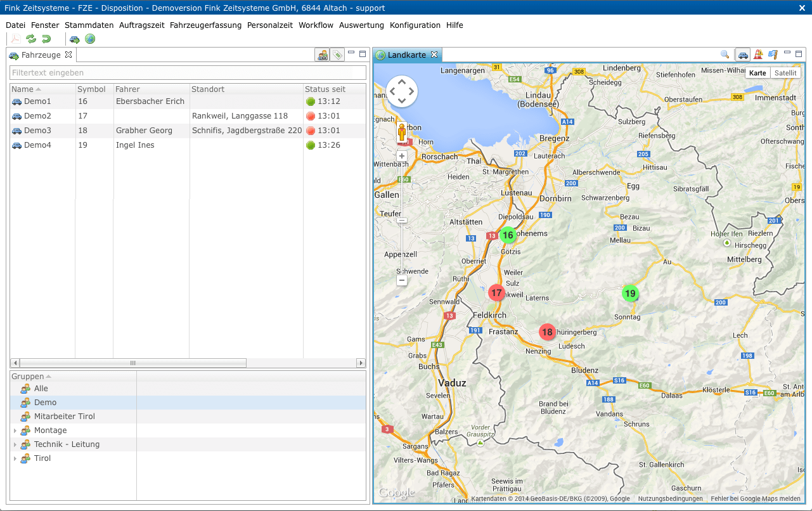Screen dimensions: 812x511
Task: Select the Demo1 vehicle row
Action: (x=188, y=101)
